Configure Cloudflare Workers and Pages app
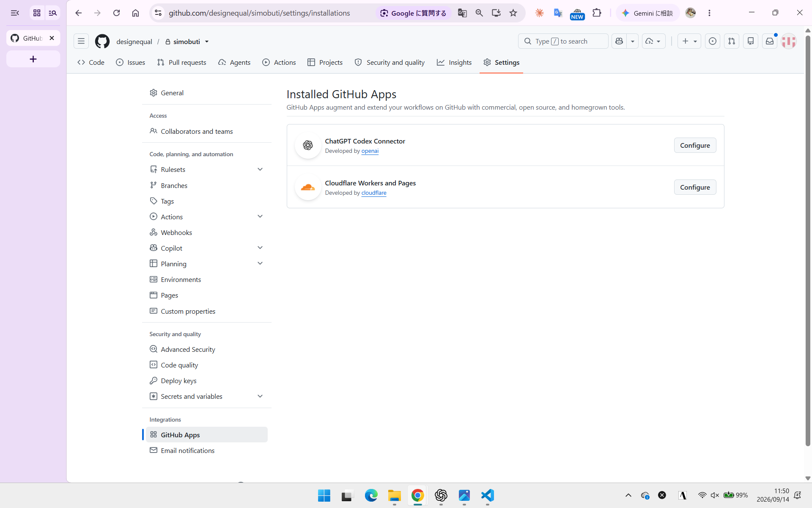Image resolution: width=812 pixels, height=508 pixels. (x=695, y=187)
